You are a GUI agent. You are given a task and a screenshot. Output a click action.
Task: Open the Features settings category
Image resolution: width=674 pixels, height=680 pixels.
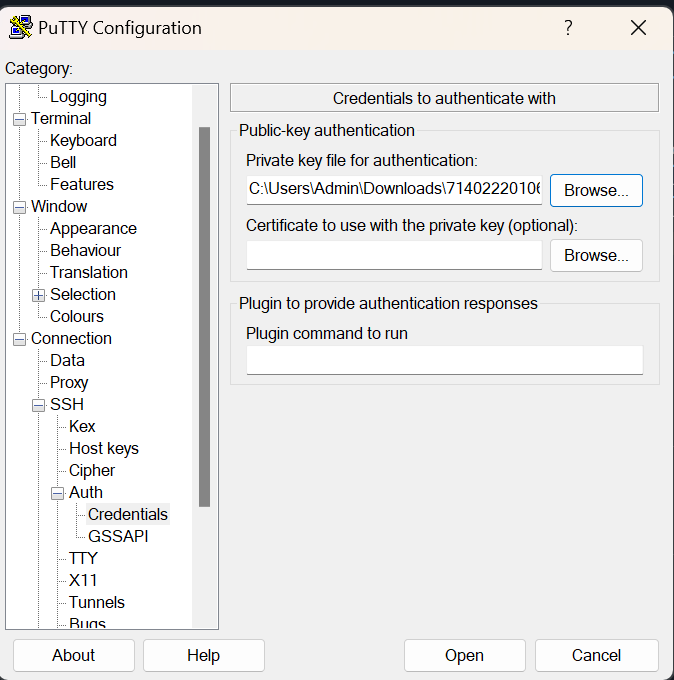pos(82,184)
